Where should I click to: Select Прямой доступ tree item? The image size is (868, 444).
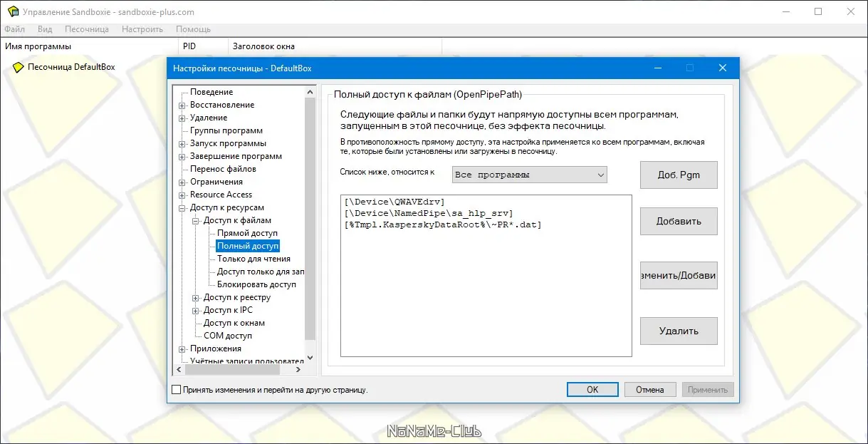(247, 233)
